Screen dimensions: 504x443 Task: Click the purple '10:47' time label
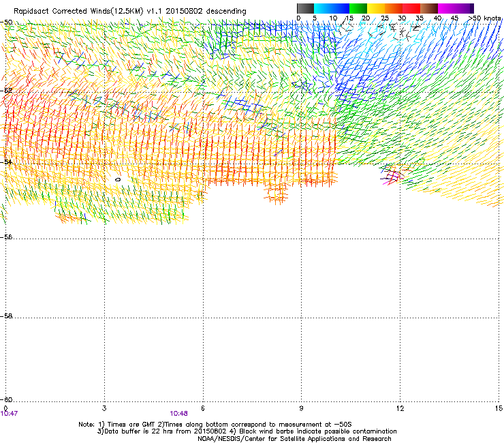pyautogui.click(x=9, y=414)
